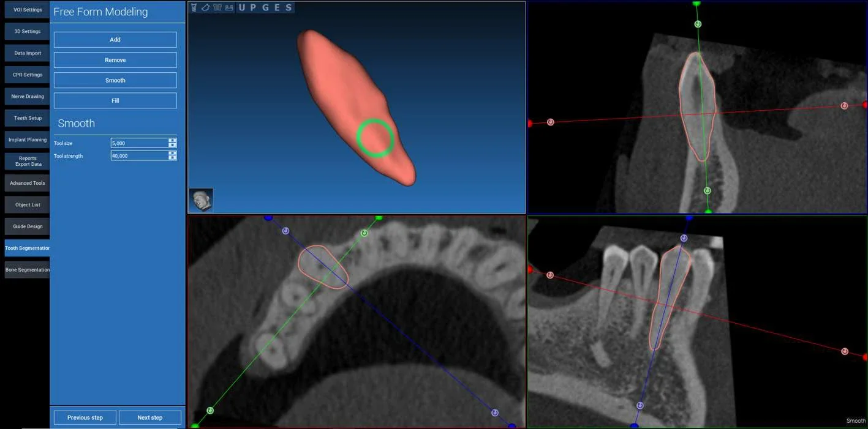Open the Bone Segmentation tab
This screenshot has height=429, width=868.
click(27, 270)
